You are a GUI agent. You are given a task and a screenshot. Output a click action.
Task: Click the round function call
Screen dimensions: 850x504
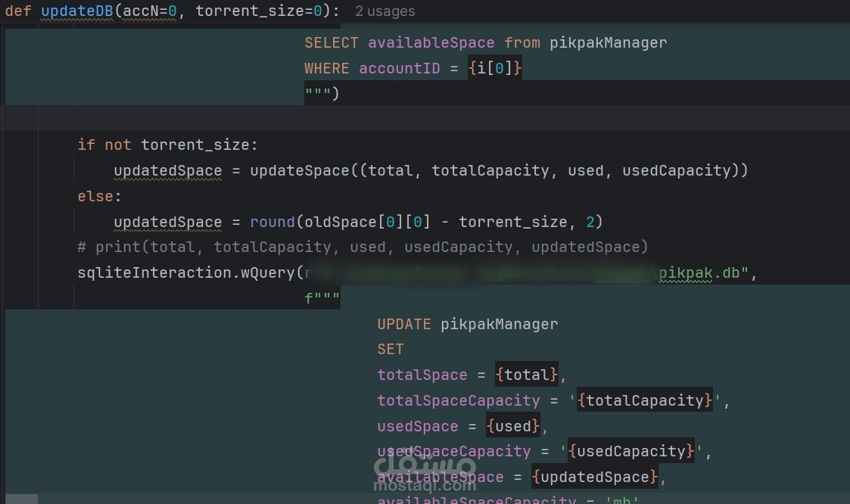[x=272, y=222]
